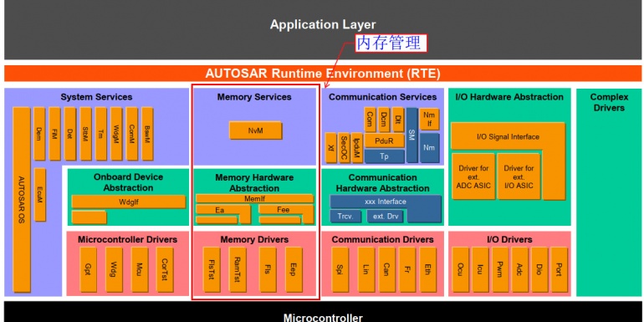Screen dimensions: 644x322
Task: Select the Port I/O driver block
Action: [x=559, y=269]
